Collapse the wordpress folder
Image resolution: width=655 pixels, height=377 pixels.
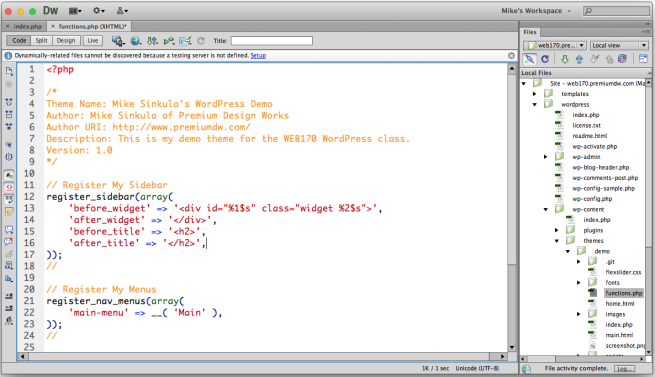[535, 104]
